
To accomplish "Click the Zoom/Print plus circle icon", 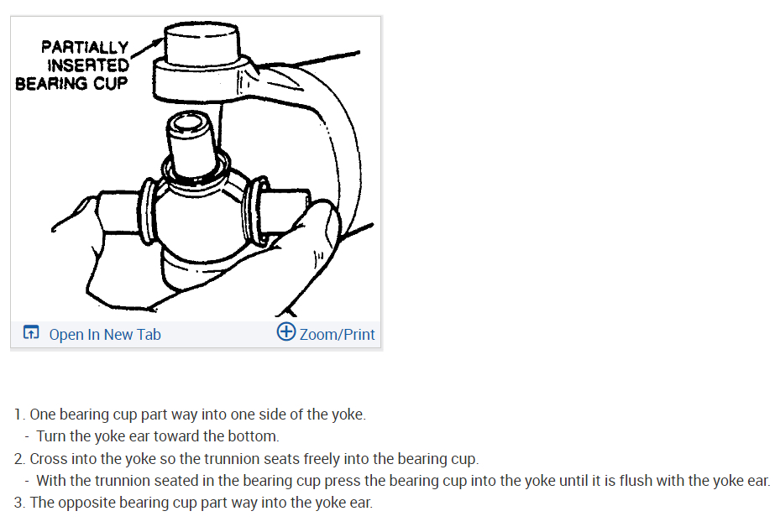I will click(286, 331).
